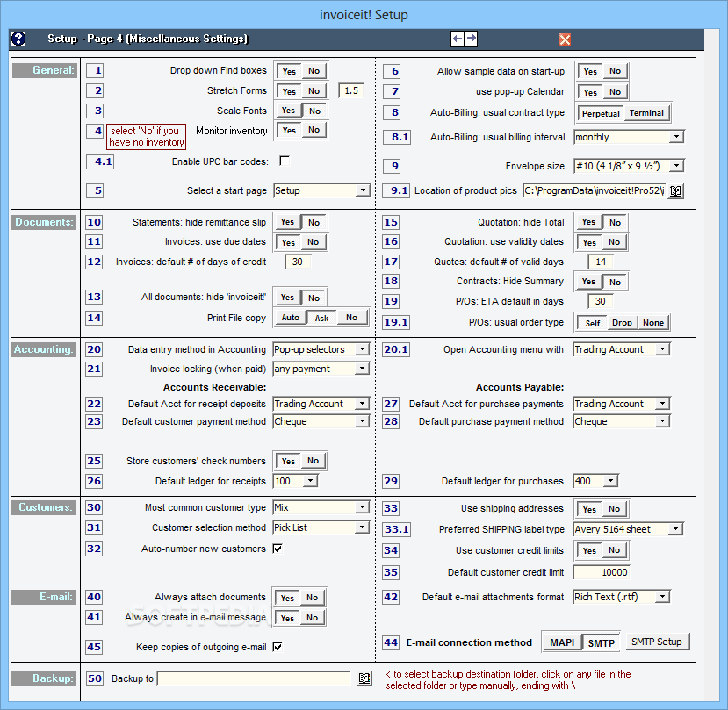The height and width of the screenshot is (710, 728).
Task: Click setting number 50 help box
Action: tap(95, 678)
